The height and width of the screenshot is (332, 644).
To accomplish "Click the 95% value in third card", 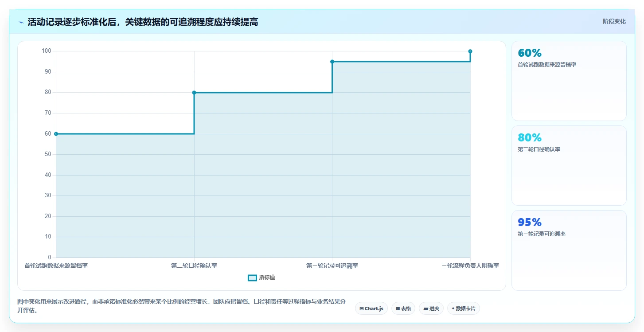I will click(x=530, y=223).
